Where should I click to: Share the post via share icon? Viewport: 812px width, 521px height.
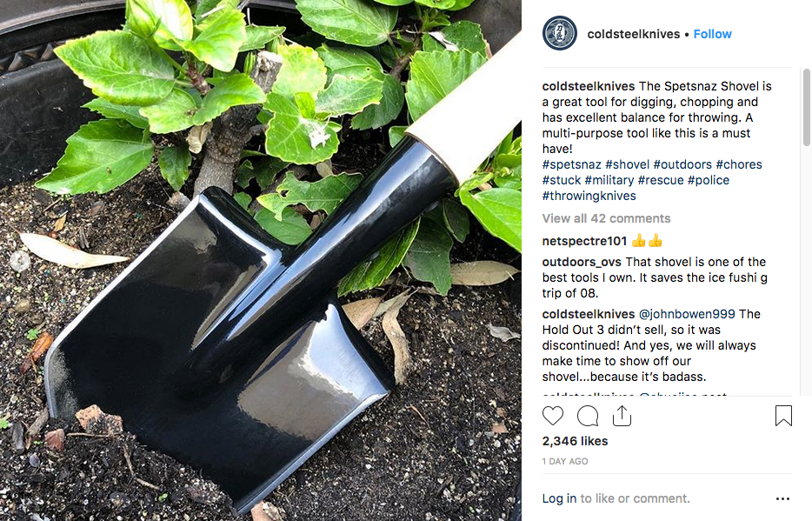point(622,416)
